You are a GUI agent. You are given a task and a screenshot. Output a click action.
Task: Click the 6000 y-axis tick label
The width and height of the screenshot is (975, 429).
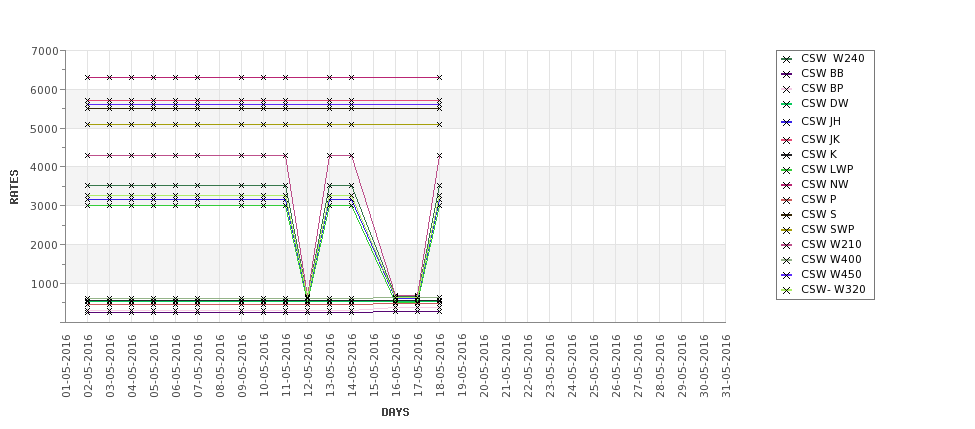[x=45, y=90]
